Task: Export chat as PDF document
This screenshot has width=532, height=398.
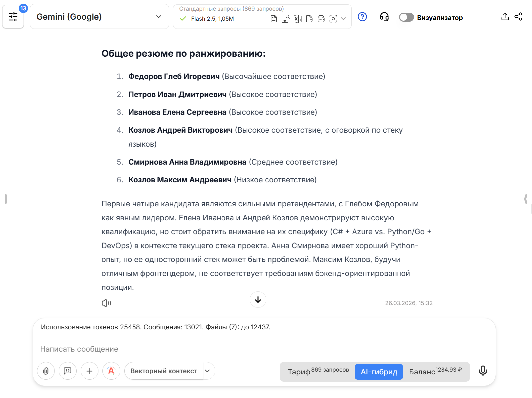Action: point(285,18)
